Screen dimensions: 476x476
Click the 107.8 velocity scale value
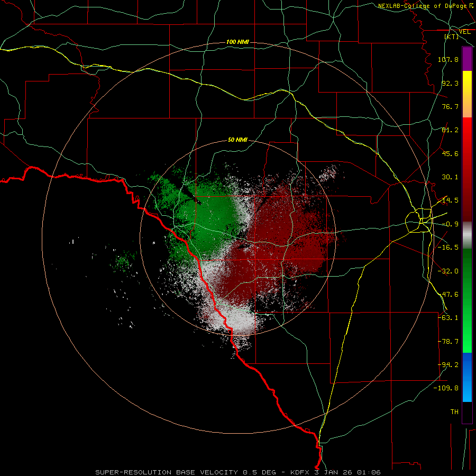coord(448,59)
